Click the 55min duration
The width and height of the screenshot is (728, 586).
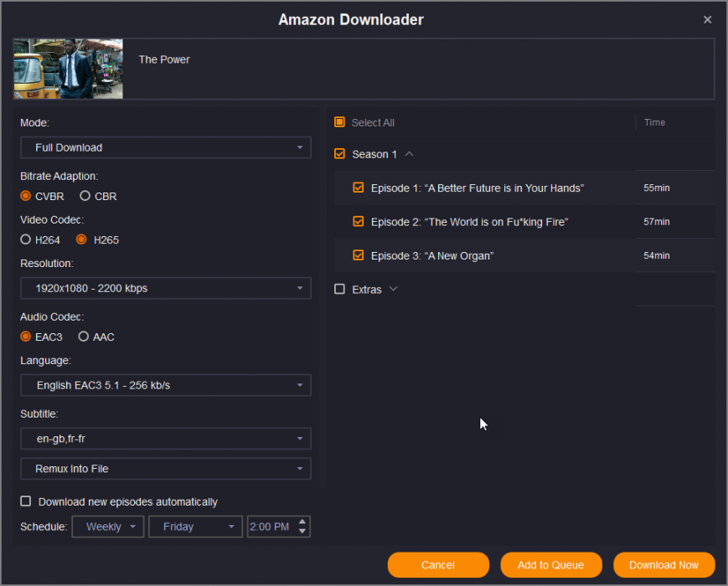pos(657,188)
